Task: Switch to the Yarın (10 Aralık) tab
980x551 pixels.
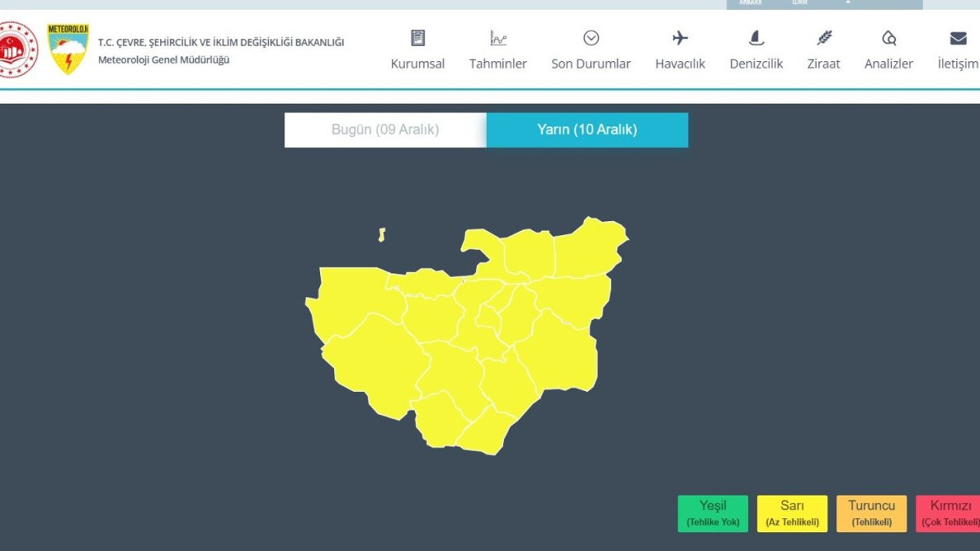Action: pyautogui.click(x=587, y=129)
